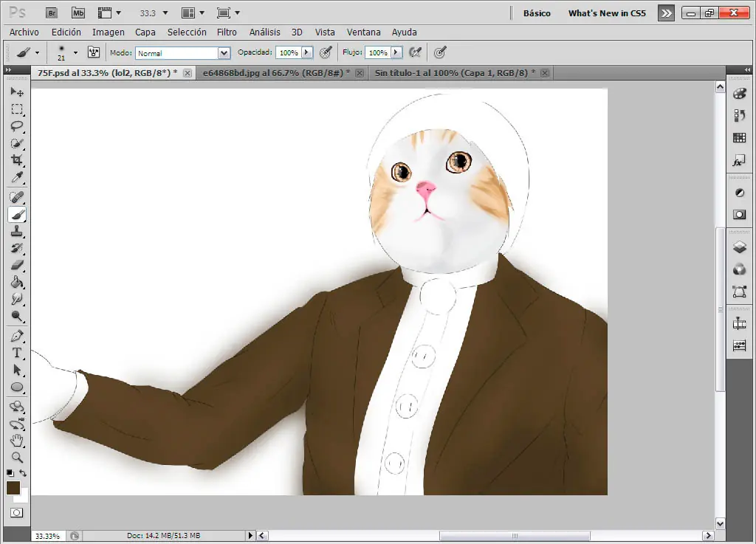Open the Adjustments panel icon
The width and height of the screenshot is (756, 544).
(739, 193)
